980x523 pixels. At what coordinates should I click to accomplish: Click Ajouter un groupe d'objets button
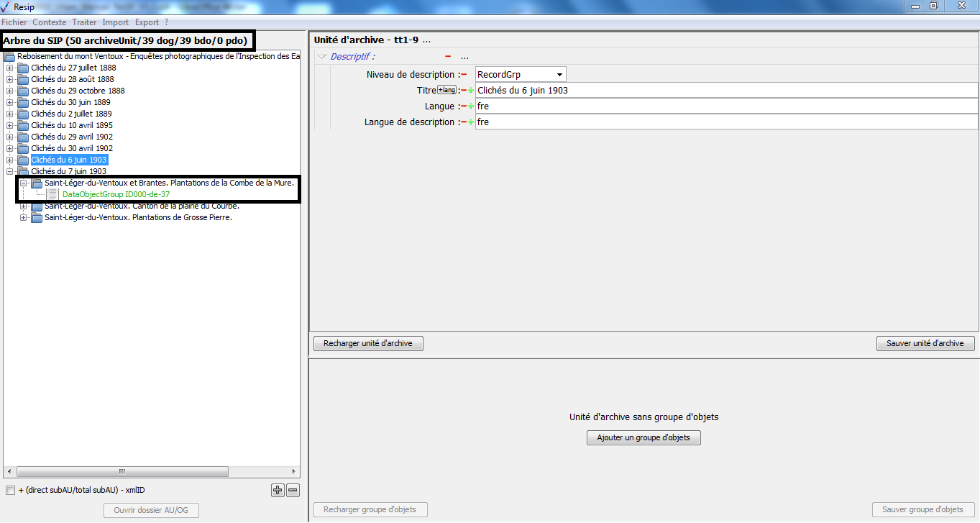click(x=644, y=437)
